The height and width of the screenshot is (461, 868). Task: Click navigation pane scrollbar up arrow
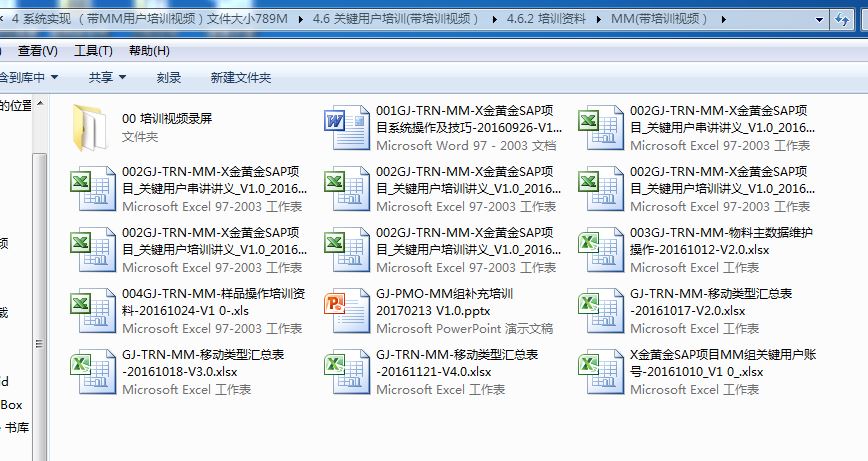pyautogui.click(x=40, y=103)
